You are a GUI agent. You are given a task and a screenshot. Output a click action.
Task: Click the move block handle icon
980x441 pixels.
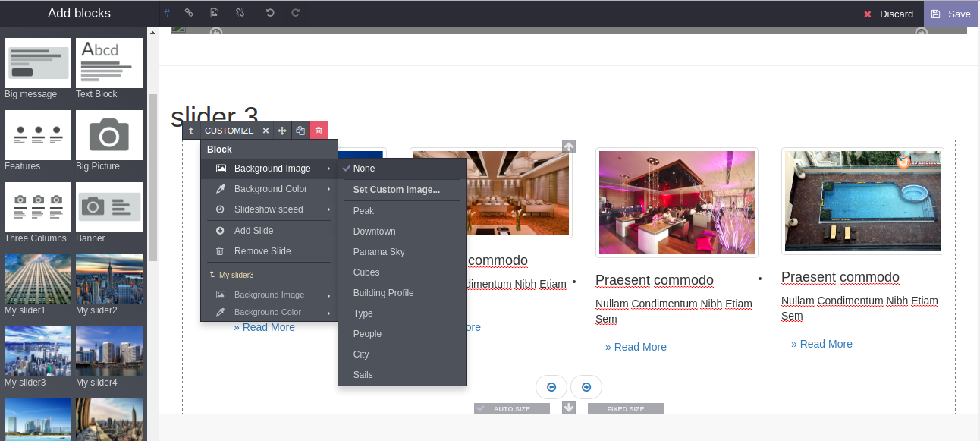point(282,131)
